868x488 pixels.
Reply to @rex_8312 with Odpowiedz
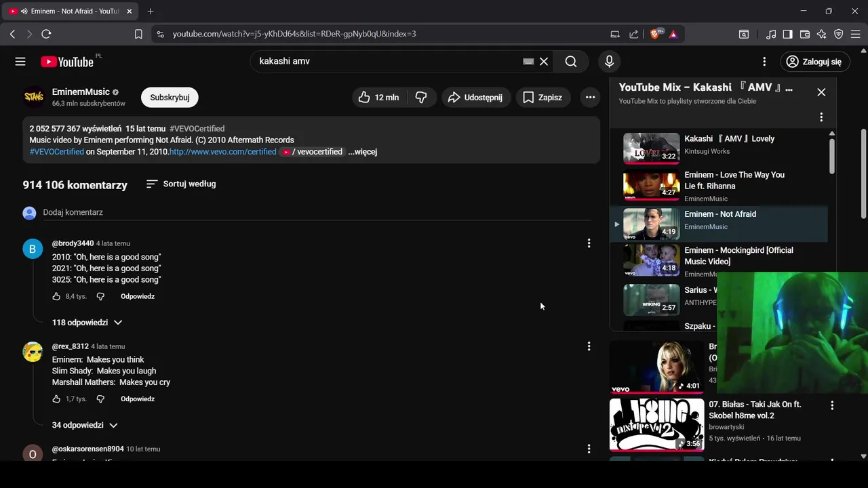pos(138,399)
